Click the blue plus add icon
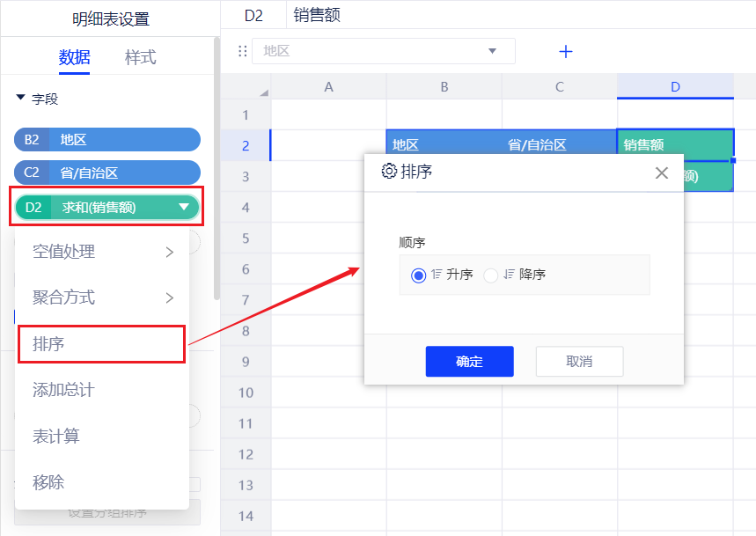The height and width of the screenshot is (536, 756). tap(566, 52)
